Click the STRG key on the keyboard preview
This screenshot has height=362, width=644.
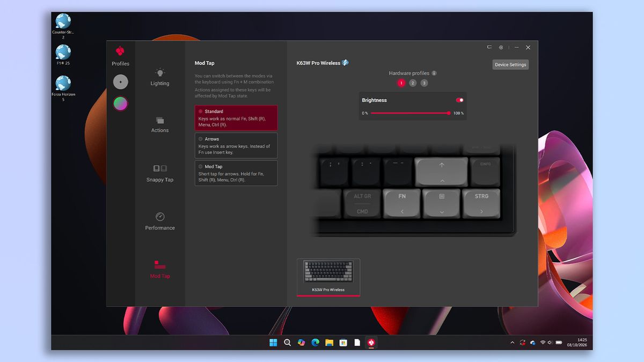[481, 203]
